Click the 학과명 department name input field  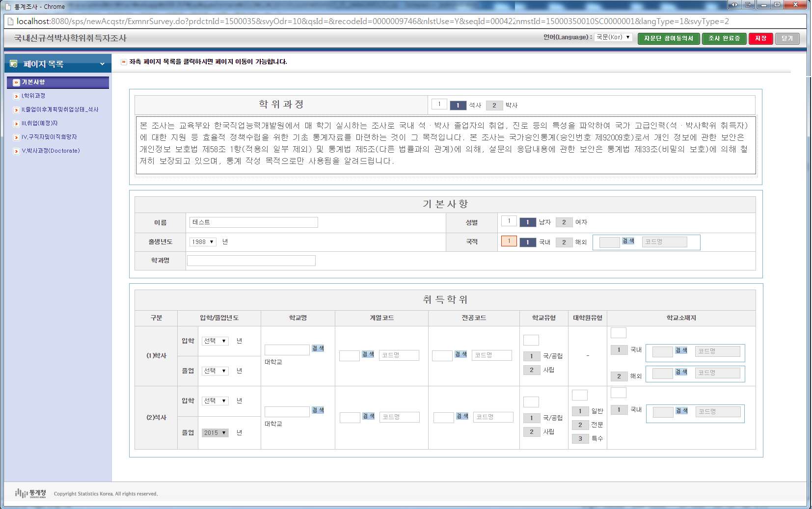[x=251, y=261]
